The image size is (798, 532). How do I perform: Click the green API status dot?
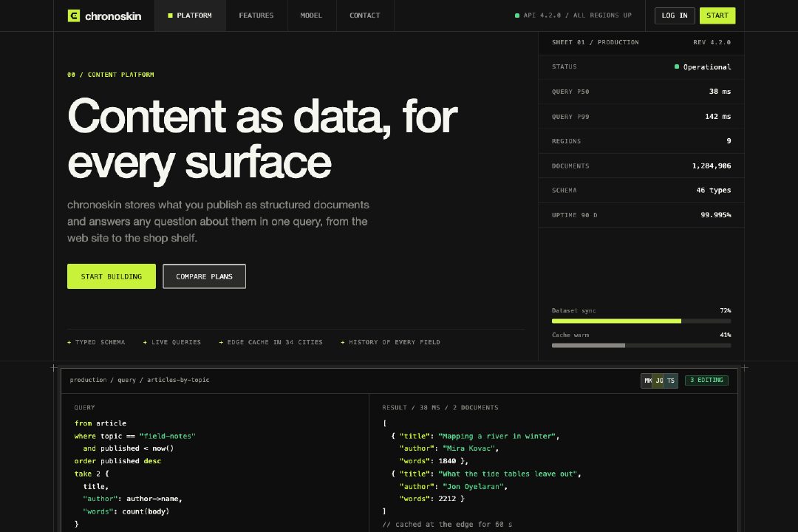(517, 16)
